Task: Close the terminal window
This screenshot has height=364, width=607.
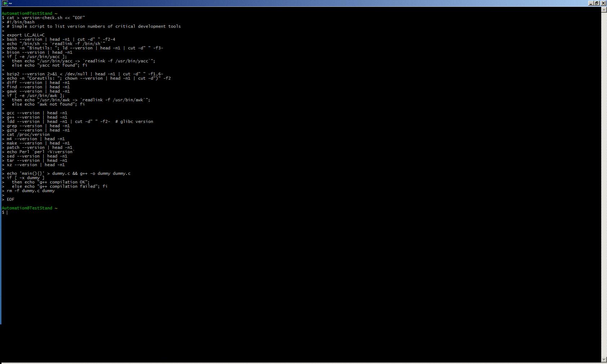Action: pos(603,3)
